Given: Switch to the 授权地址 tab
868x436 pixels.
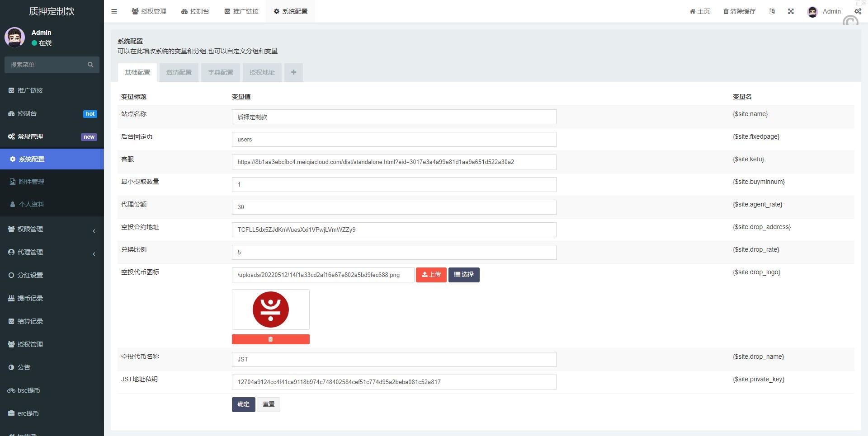Looking at the screenshot, I should click(262, 72).
